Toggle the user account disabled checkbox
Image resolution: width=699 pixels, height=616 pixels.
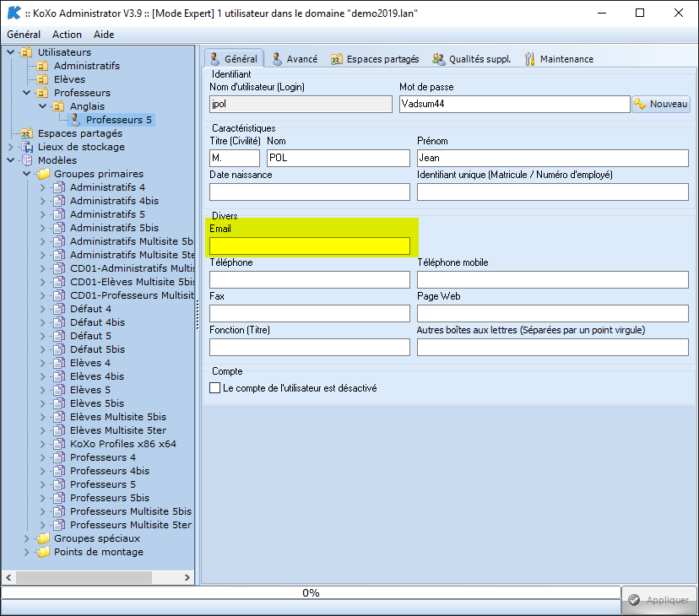[x=215, y=388]
